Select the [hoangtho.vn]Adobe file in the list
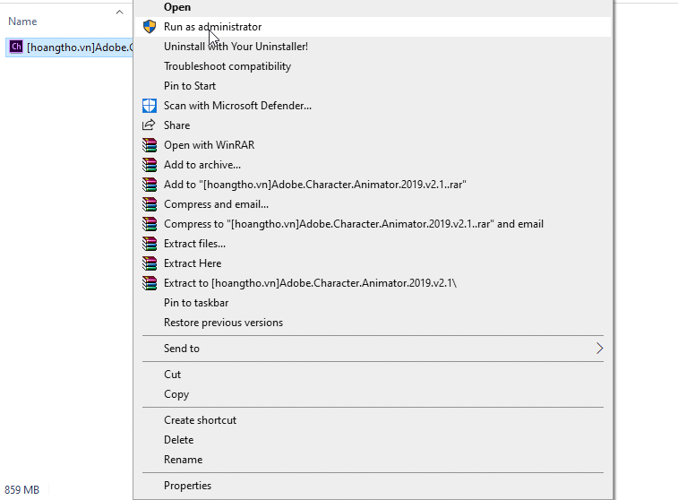This screenshot has width=678, height=500. tap(69, 47)
